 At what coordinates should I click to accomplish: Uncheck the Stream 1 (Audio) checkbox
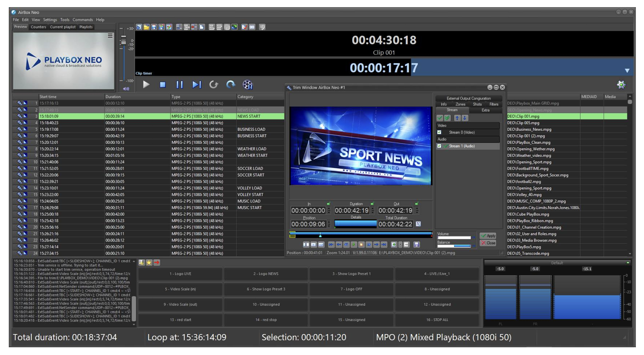tap(439, 146)
